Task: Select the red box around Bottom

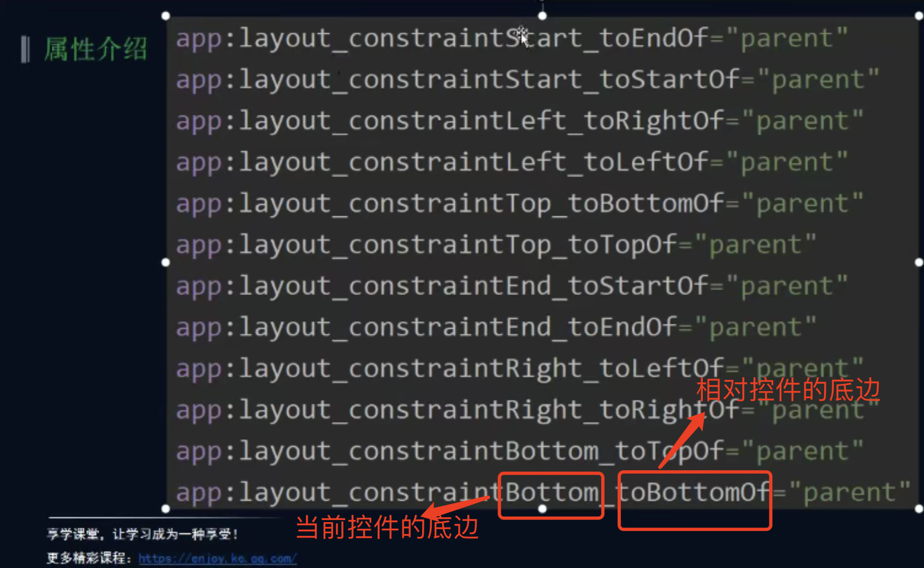Action: pos(551,495)
